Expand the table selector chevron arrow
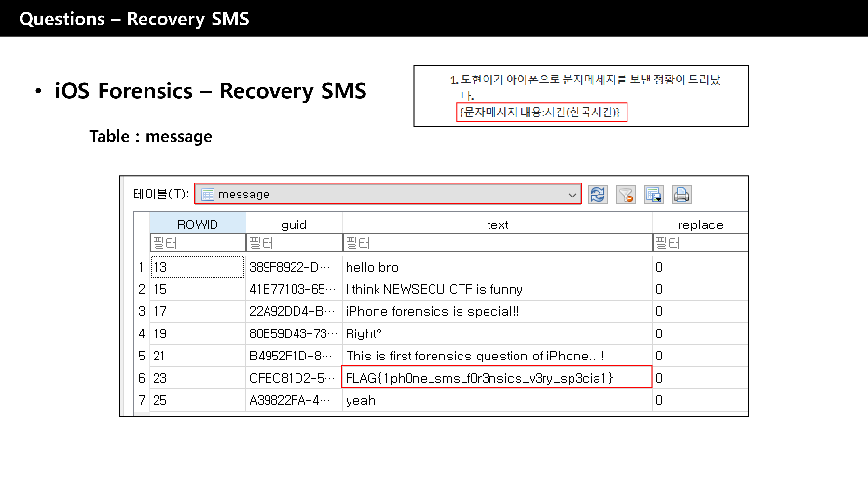868x488 pixels. 572,195
